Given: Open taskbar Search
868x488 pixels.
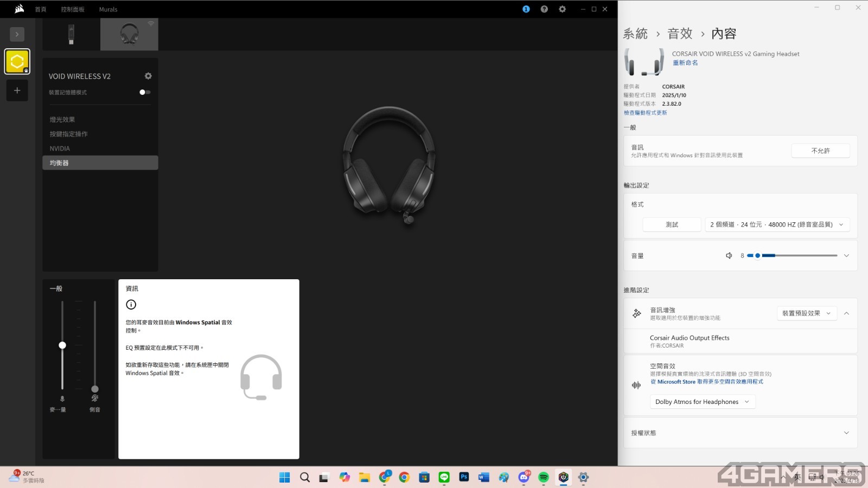Looking at the screenshot, I should pos(305,477).
